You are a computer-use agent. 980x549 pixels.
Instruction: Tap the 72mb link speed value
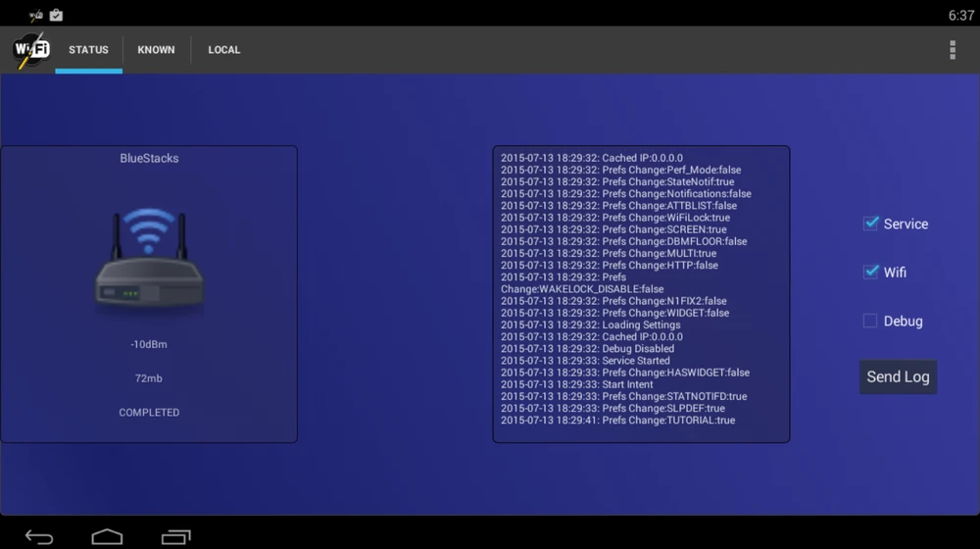pyautogui.click(x=149, y=378)
